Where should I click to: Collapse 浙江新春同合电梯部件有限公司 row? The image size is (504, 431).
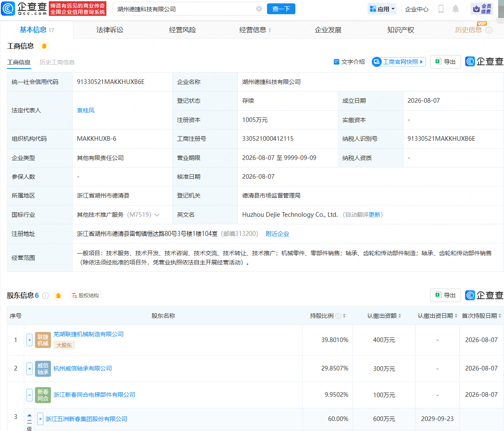(29, 395)
